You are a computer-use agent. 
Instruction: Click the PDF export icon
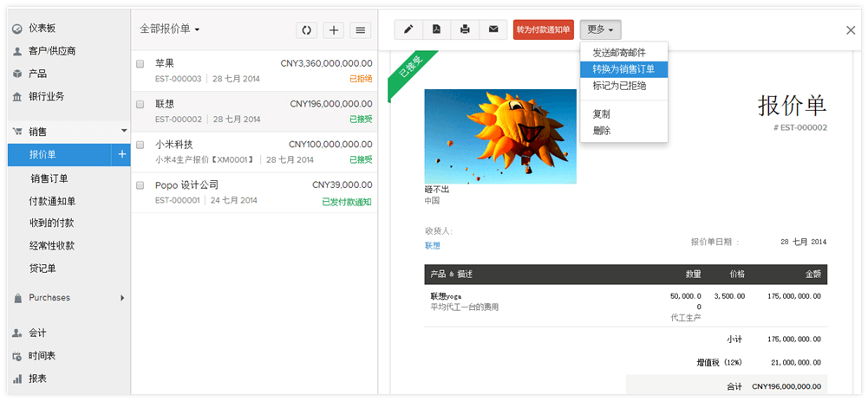pyautogui.click(x=436, y=29)
